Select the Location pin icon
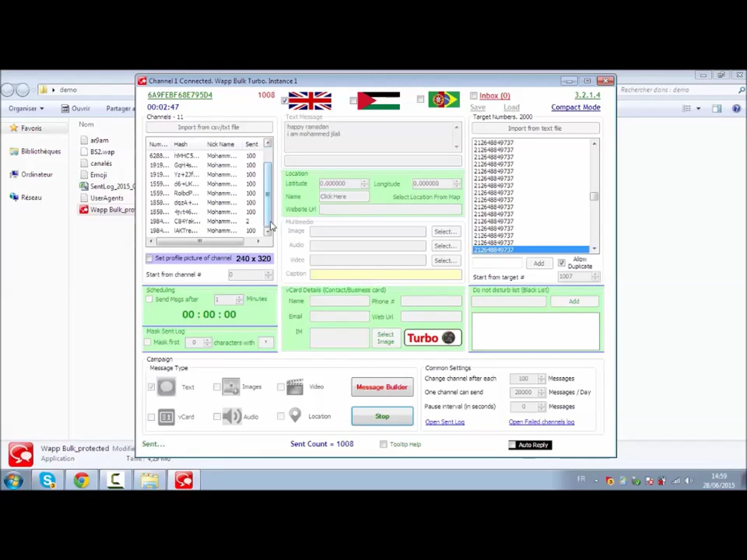Screen dimensions: 747x560 [x=295, y=416]
